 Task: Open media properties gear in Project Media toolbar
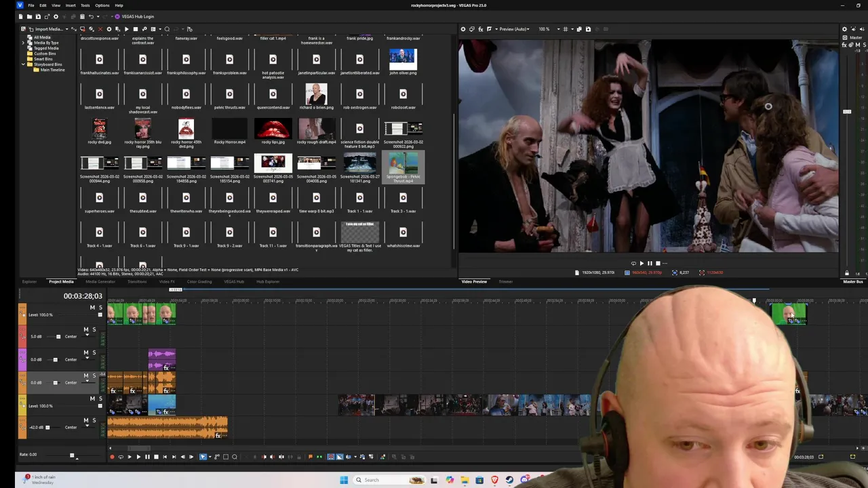pyautogui.click(x=108, y=29)
